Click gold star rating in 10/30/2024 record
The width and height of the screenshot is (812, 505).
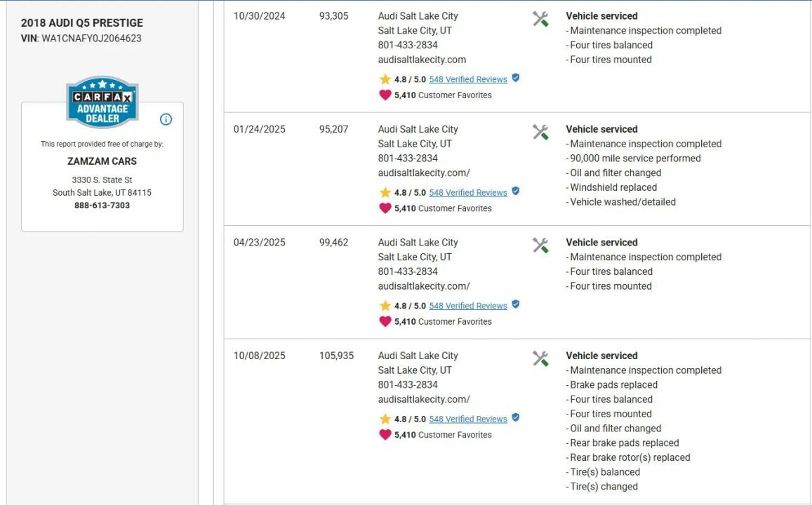pos(385,79)
